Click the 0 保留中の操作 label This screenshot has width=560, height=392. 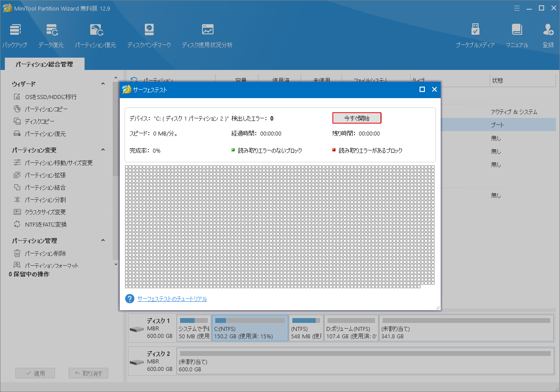[x=29, y=274]
